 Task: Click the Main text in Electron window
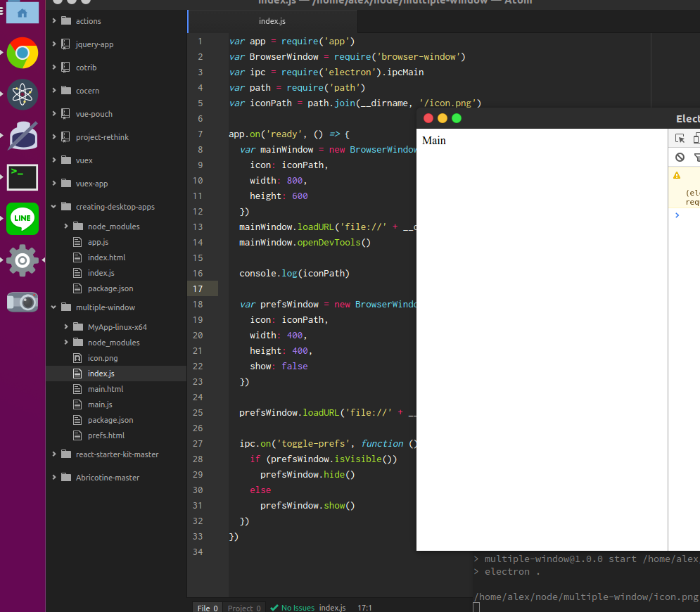coord(434,141)
